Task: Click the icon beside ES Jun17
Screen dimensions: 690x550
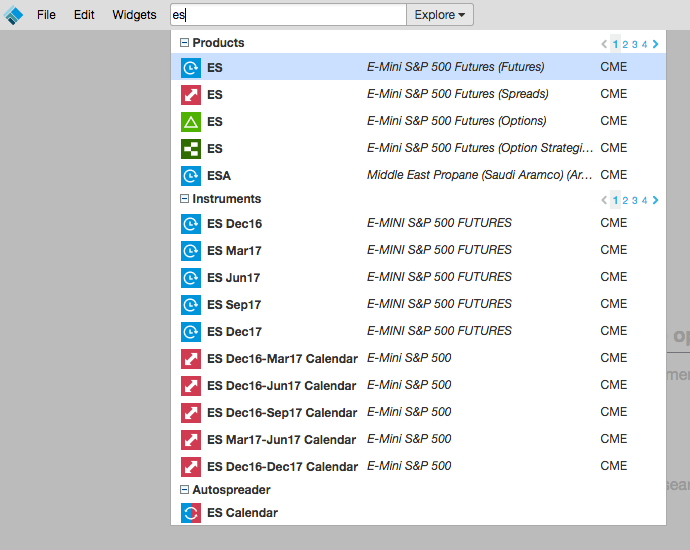Action: click(191, 278)
